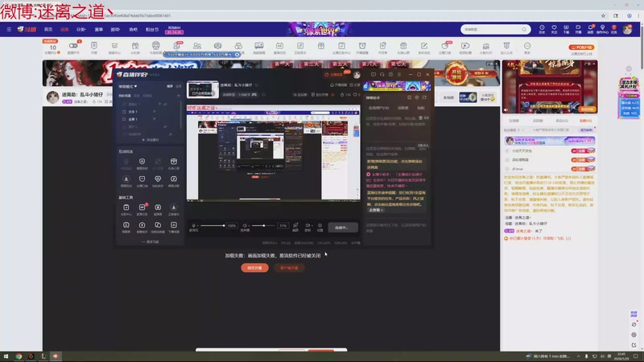The width and height of the screenshot is (644, 362).
Task: Click the search magnifier in header search box
Action: (x=524, y=30)
